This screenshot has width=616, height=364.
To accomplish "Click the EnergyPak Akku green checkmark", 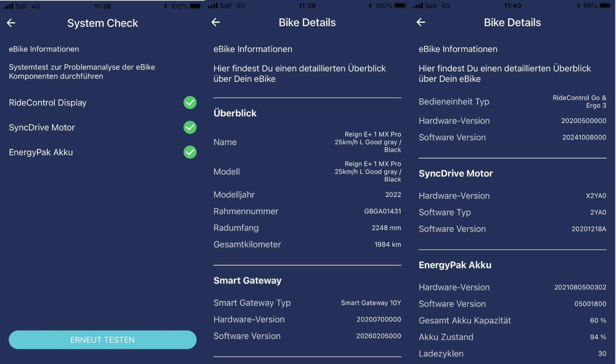I will click(190, 152).
